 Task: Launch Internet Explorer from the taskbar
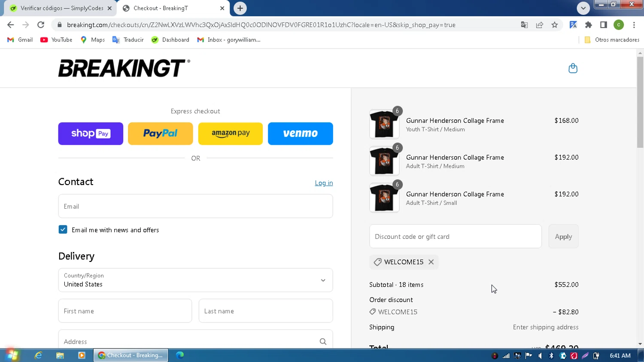pos(39,355)
